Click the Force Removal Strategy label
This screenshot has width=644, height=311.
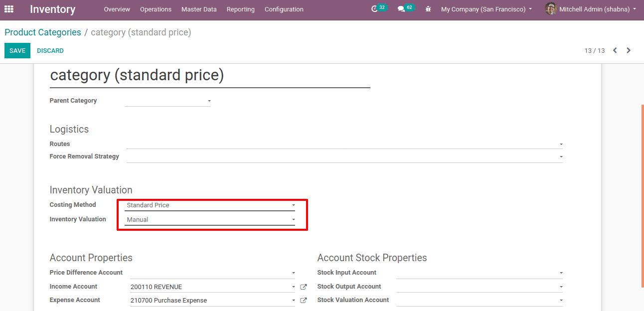tap(84, 156)
